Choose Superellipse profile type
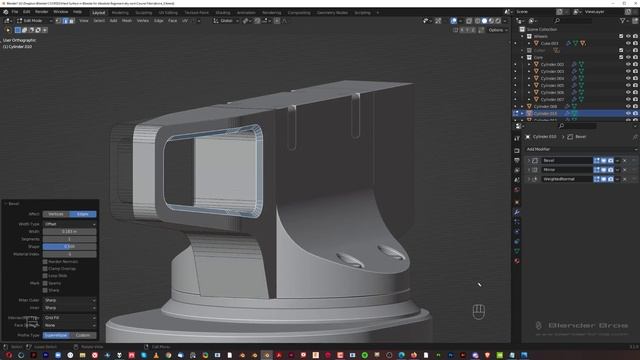The height and width of the screenshot is (360, 640). pyautogui.click(x=56, y=335)
